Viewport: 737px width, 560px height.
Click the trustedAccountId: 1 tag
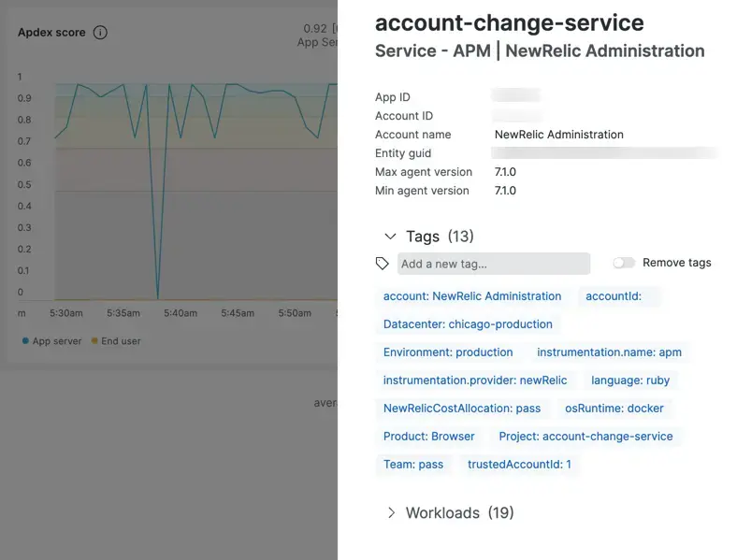519,465
